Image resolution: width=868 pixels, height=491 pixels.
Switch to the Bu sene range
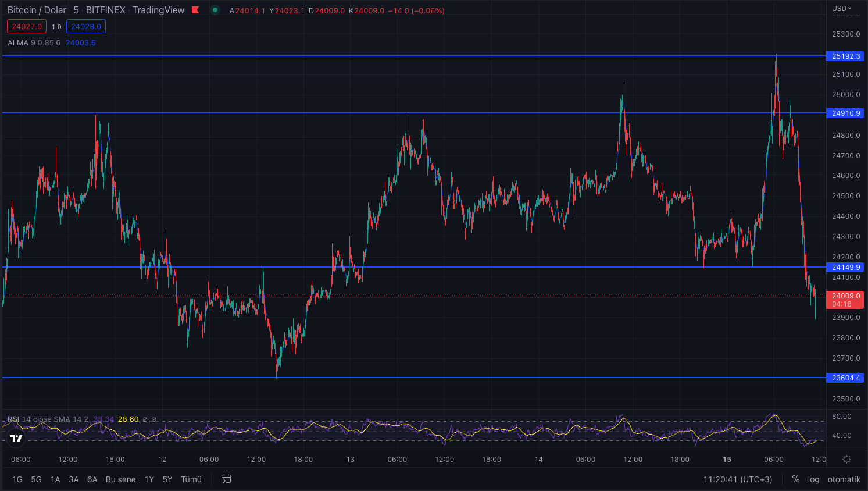[x=120, y=479]
